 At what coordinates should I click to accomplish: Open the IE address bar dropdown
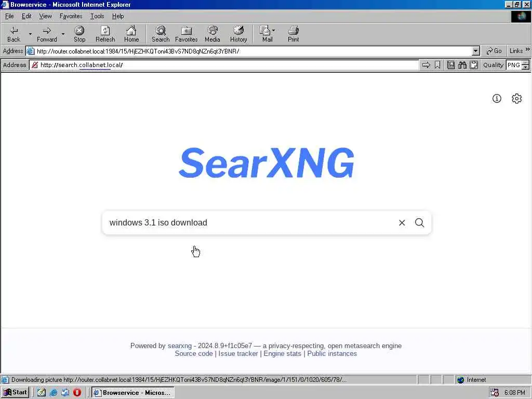tap(476, 51)
